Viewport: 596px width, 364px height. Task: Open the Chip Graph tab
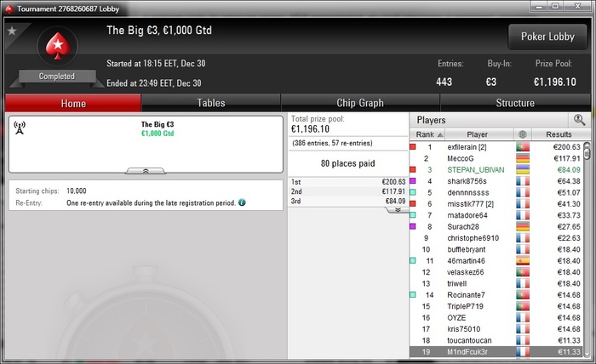[360, 103]
